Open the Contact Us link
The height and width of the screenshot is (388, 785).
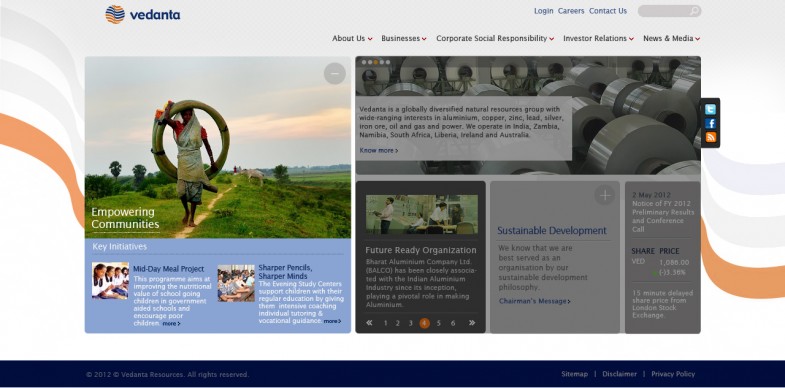(x=608, y=11)
